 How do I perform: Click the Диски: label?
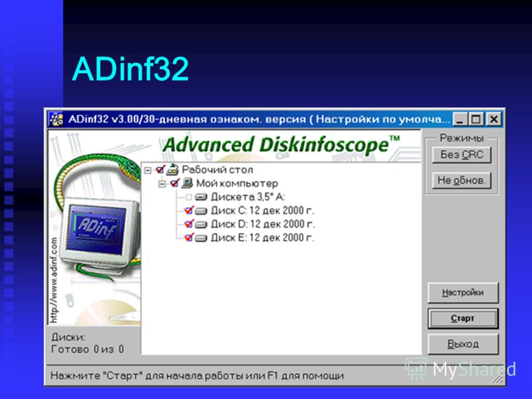(x=68, y=337)
